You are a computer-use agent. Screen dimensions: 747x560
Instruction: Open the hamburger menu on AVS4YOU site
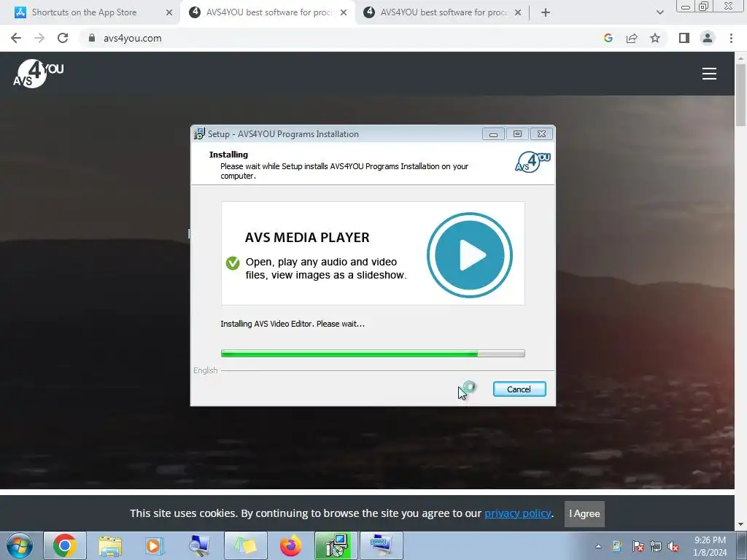[709, 74]
